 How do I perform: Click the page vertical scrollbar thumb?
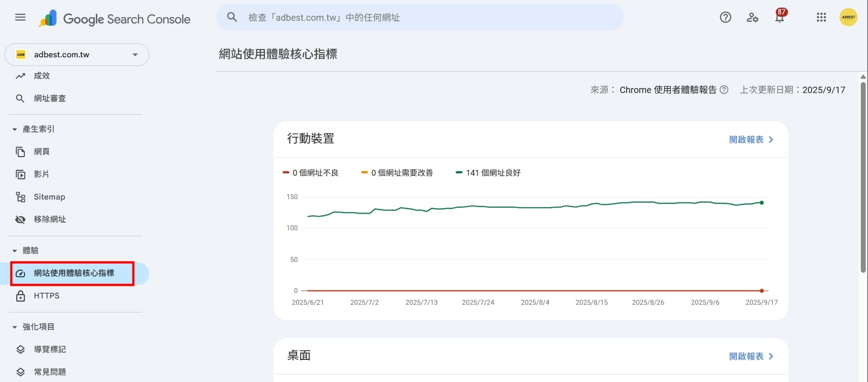863,177
